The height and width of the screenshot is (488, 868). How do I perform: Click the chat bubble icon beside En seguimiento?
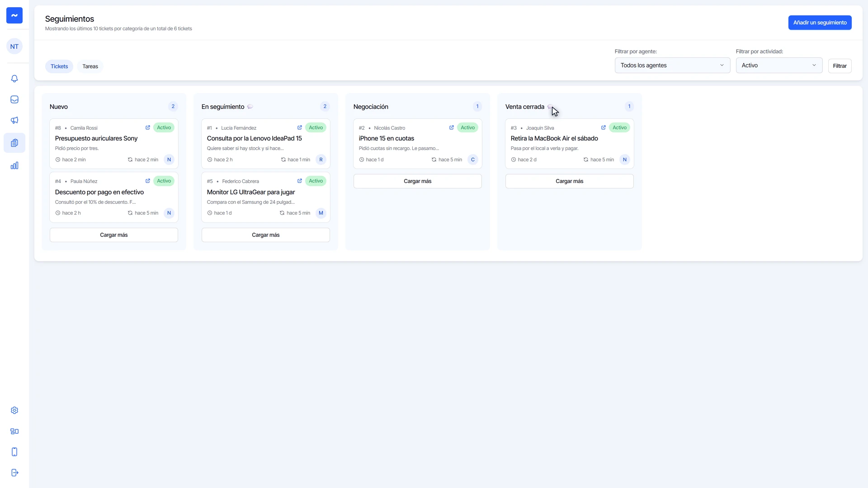pos(250,107)
